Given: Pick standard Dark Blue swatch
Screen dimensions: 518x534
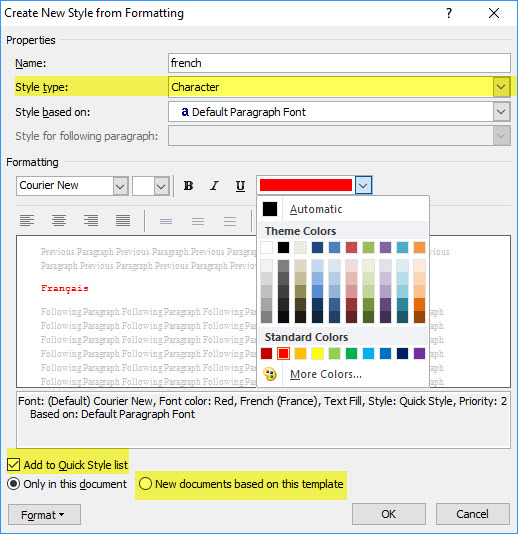Looking at the screenshot, I should coord(403,354).
